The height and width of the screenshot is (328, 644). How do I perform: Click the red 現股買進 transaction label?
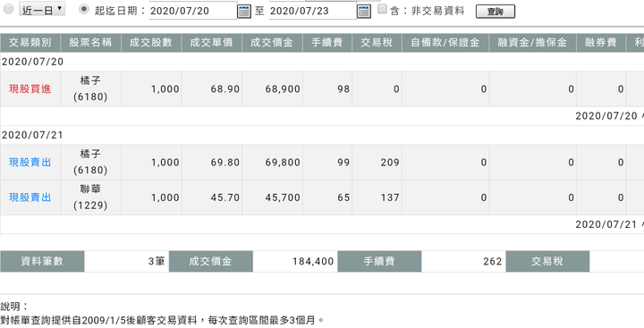(30, 89)
